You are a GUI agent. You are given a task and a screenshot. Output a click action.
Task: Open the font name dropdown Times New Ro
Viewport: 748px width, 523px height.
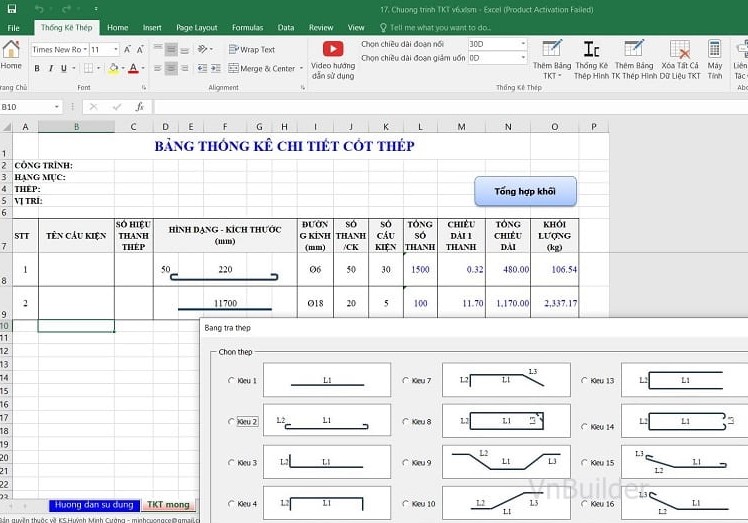85,49
